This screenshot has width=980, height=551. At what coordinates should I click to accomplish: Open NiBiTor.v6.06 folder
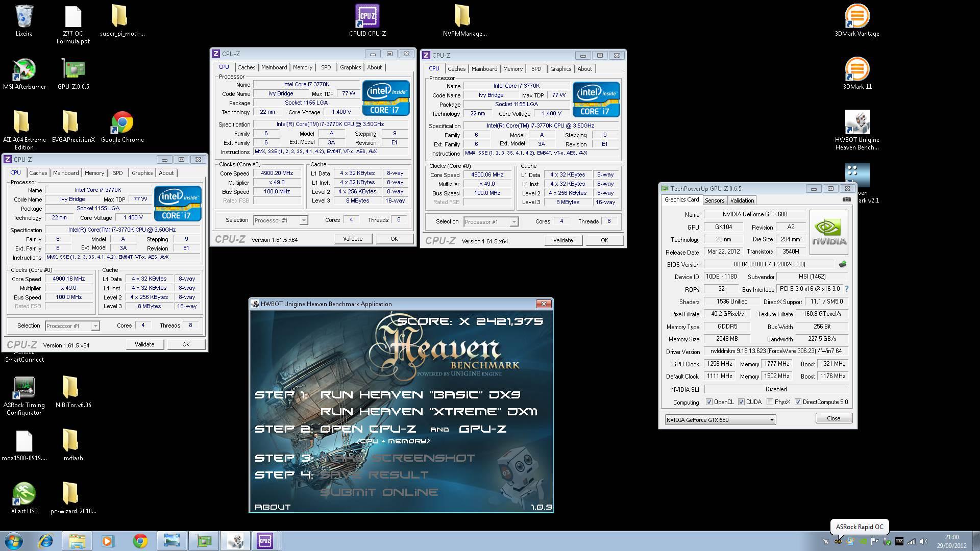pyautogui.click(x=73, y=392)
